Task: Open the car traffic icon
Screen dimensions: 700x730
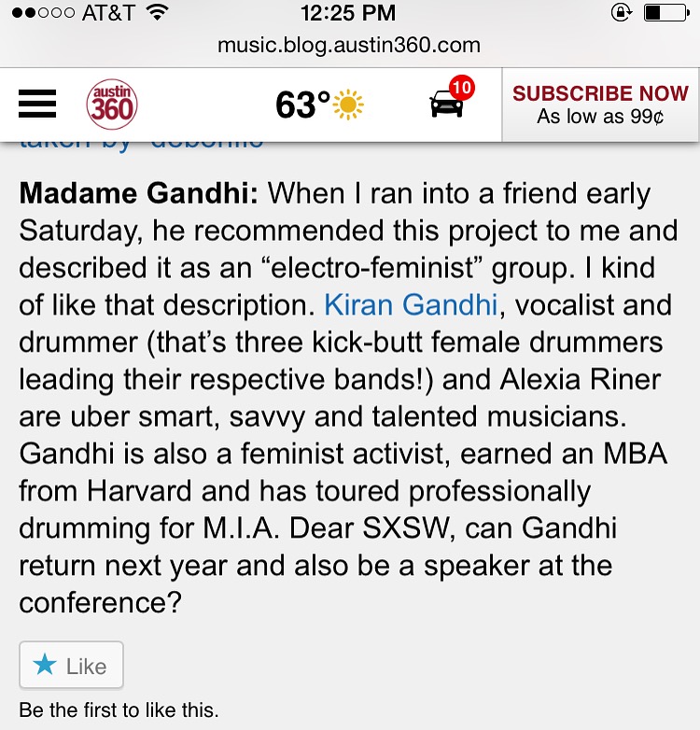Action: tap(446, 105)
